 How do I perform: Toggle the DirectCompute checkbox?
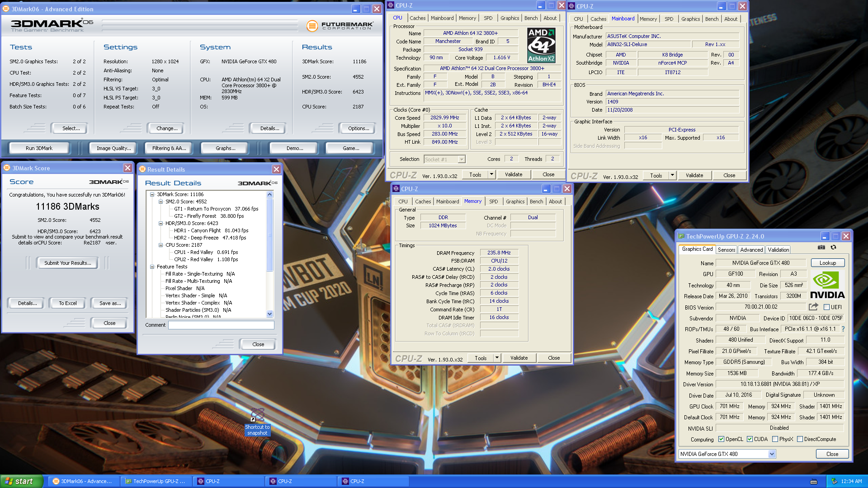point(800,439)
